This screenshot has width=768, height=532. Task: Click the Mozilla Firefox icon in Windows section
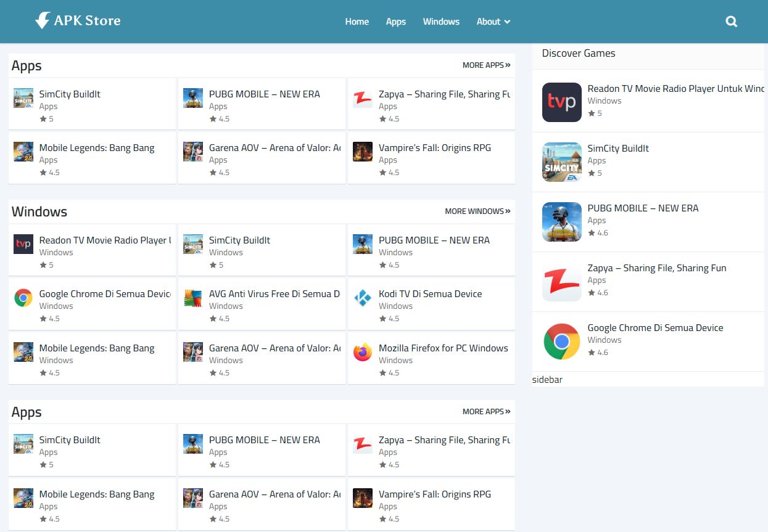[363, 353]
